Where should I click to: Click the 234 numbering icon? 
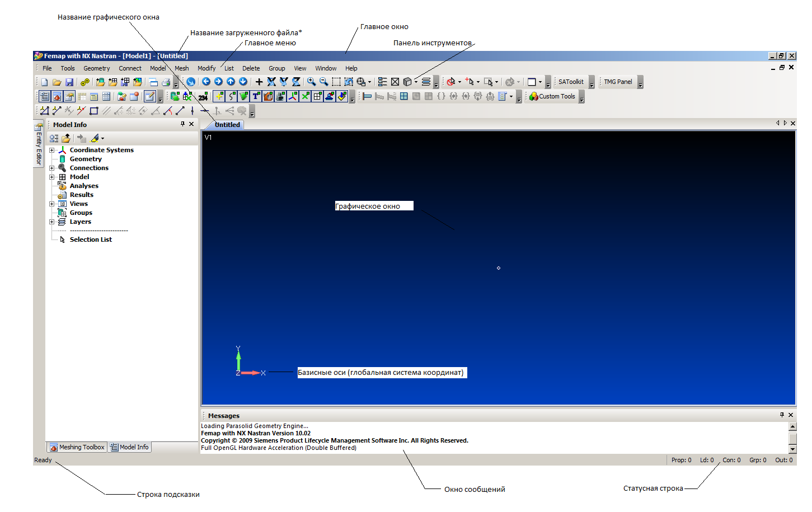203,97
